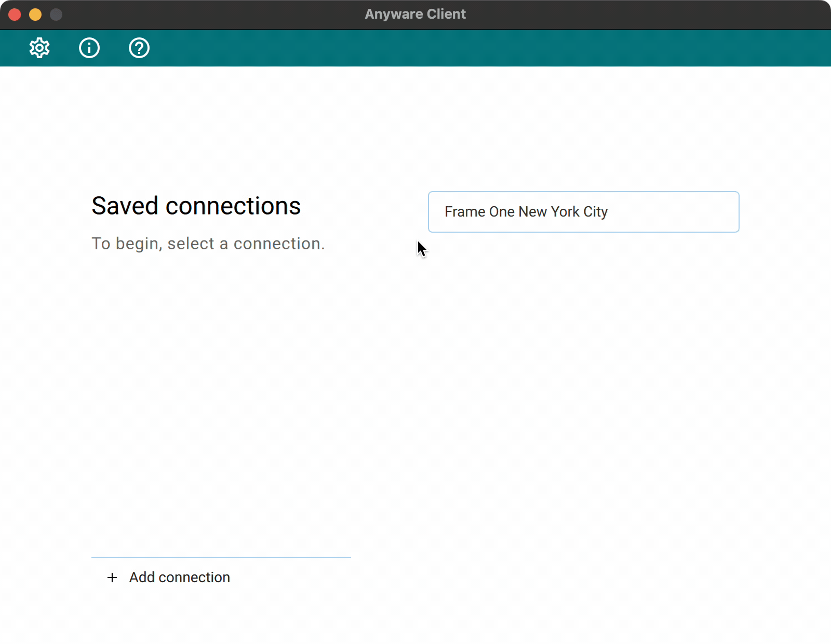Click the yellow minimize button
Viewport: 831px width, 644px height.
(35, 15)
